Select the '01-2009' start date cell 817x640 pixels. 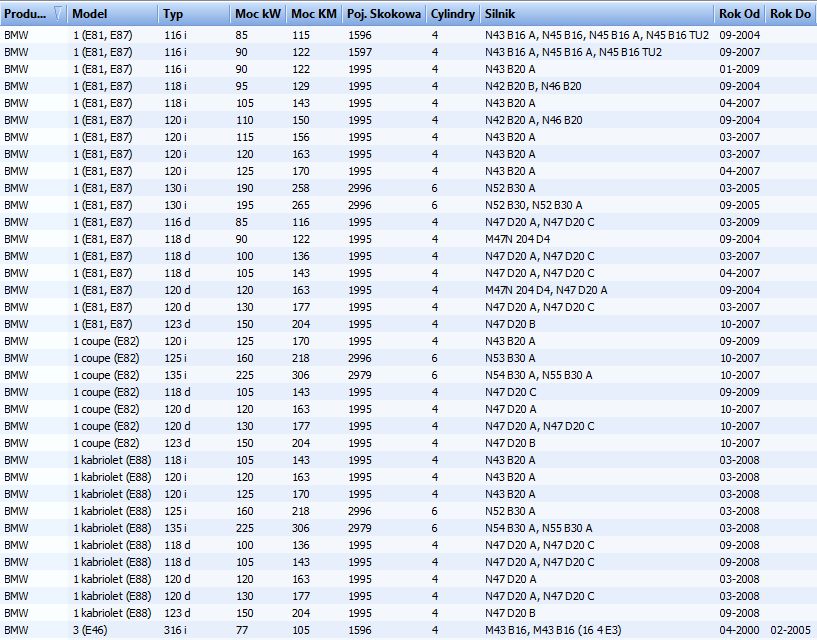pyautogui.click(x=739, y=69)
